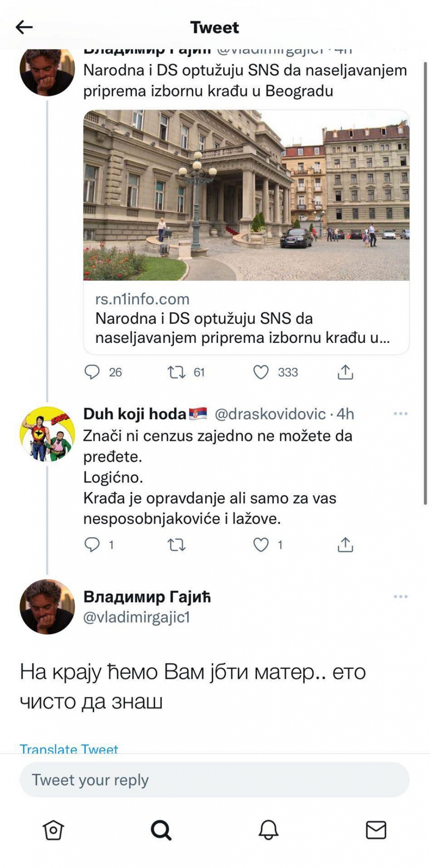
Task: Like the tweet with 333 likes
Action: pos(261,372)
